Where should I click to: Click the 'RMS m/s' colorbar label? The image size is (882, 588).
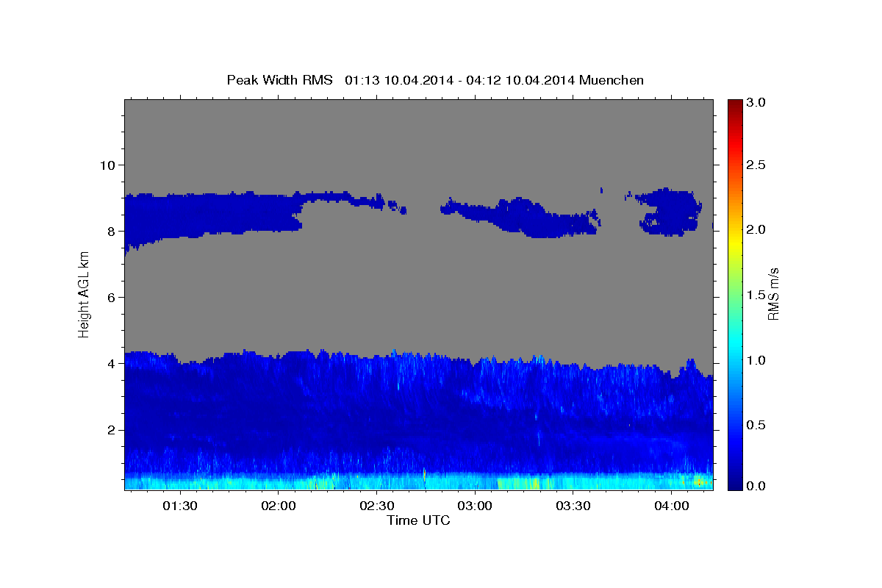[x=773, y=294]
